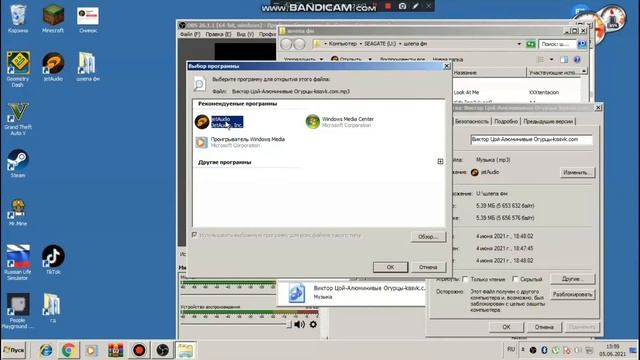The height and width of the screenshot is (360, 640).
Task: Click Отмена in the Выбор программы dialog
Action: 428,267
